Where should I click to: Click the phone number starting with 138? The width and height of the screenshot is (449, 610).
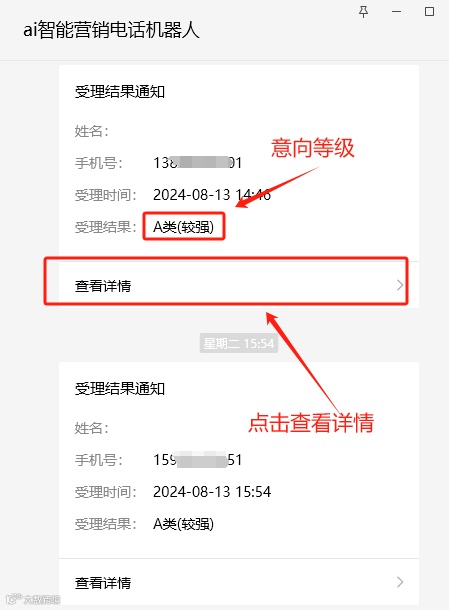[x=198, y=163]
